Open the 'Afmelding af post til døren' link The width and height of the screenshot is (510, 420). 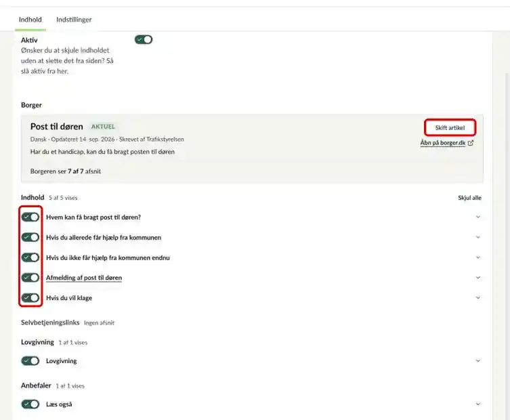tap(84, 278)
